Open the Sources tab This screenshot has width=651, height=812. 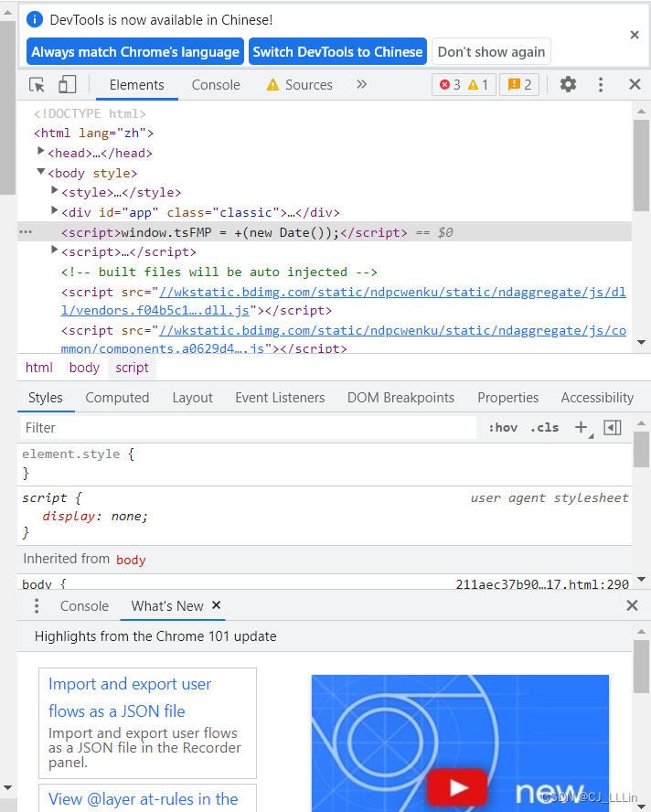click(300, 85)
